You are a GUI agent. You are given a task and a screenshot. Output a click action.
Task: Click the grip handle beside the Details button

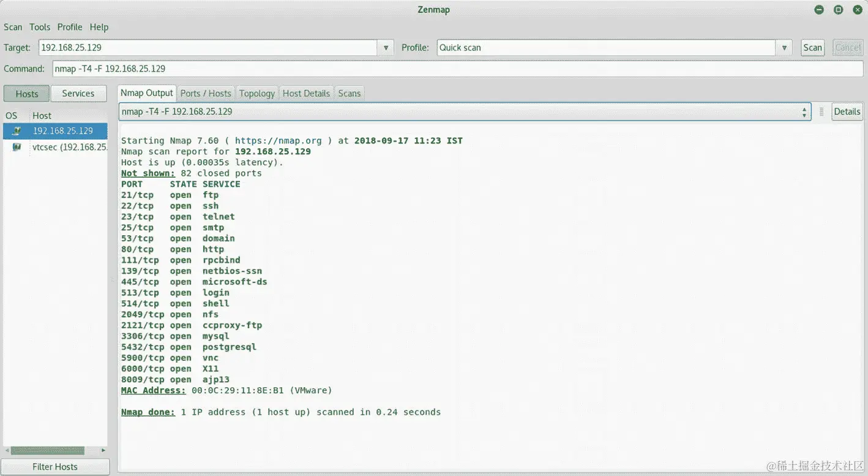821,111
